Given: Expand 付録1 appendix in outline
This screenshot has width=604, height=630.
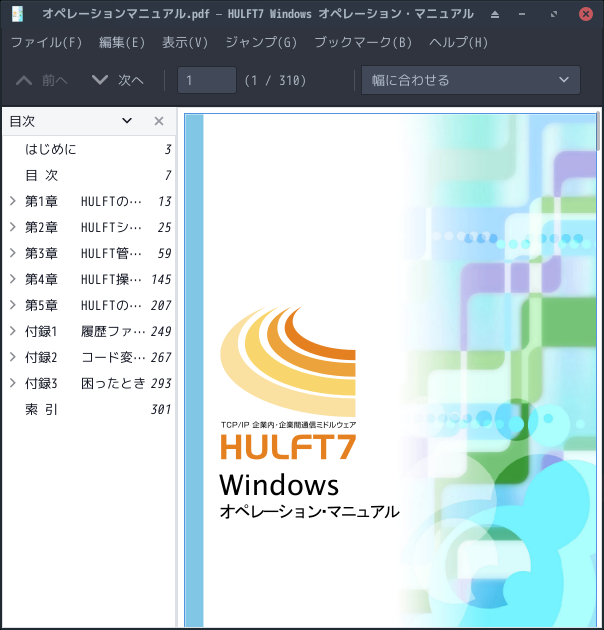Looking at the screenshot, I should (x=13, y=331).
